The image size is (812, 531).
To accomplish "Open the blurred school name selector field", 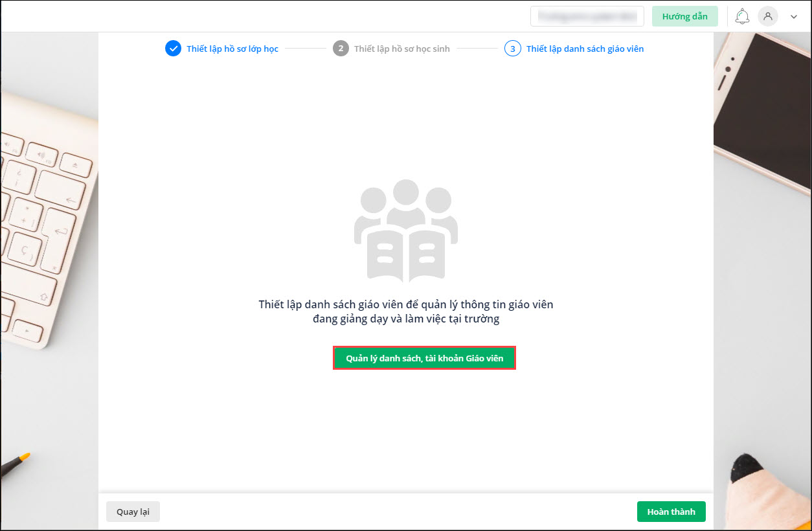I will [x=587, y=16].
